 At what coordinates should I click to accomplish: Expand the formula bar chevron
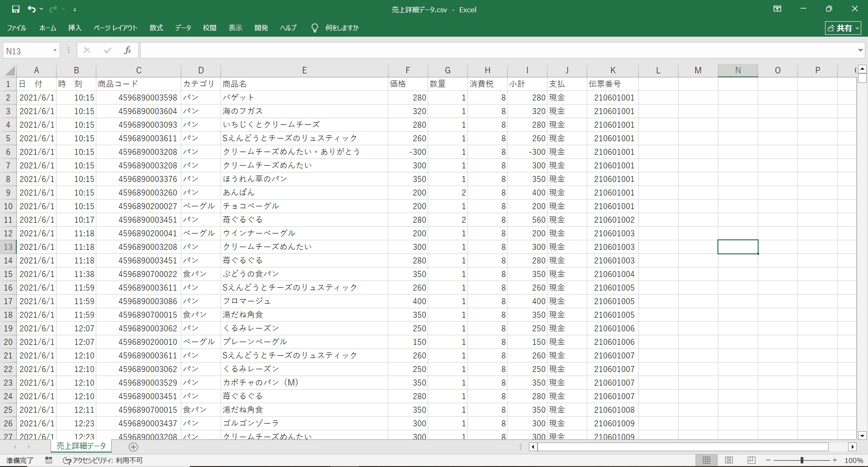click(x=860, y=51)
